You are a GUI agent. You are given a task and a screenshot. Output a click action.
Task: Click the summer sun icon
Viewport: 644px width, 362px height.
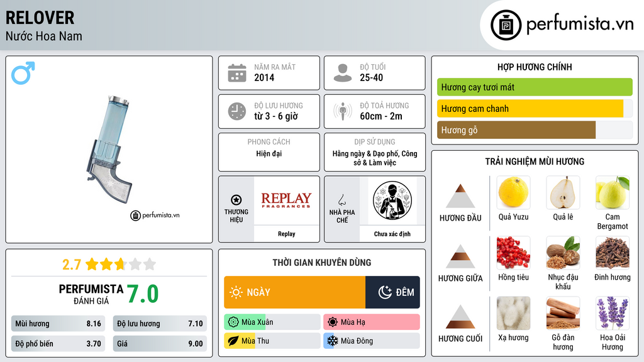[x=333, y=322]
